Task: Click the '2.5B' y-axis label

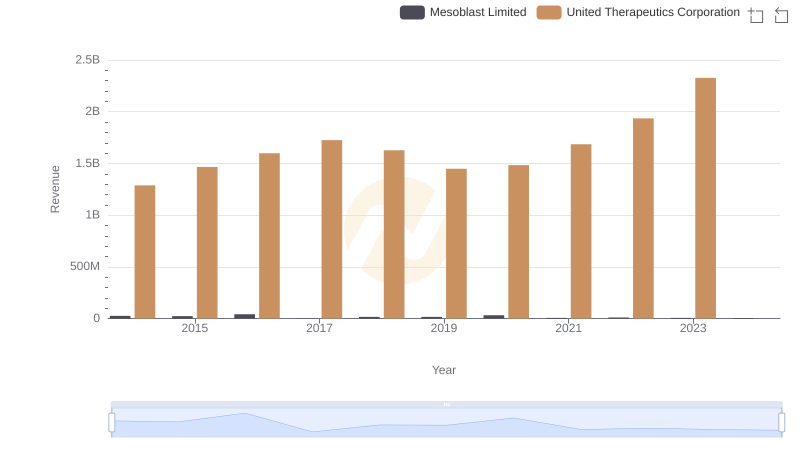Action: 87,60
